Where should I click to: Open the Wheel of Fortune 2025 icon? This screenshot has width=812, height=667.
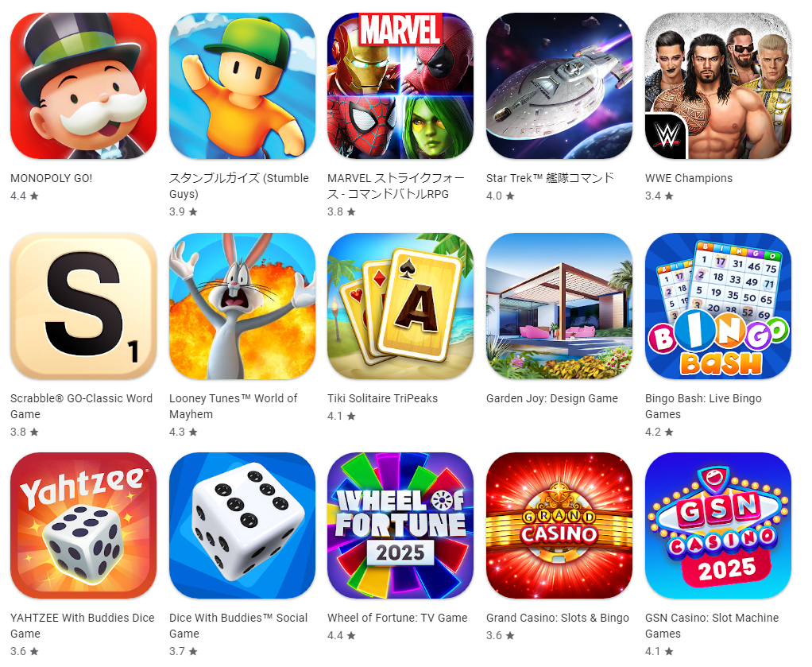pos(400,525)
